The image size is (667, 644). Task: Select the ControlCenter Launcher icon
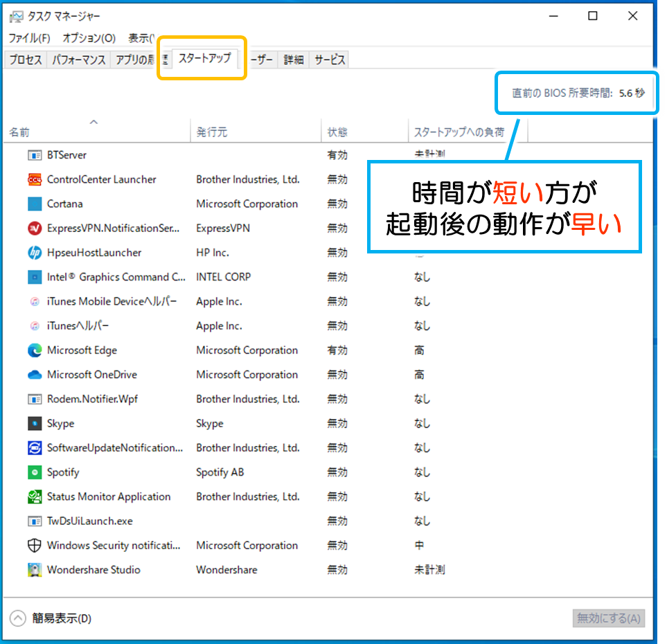pos(35,179)
